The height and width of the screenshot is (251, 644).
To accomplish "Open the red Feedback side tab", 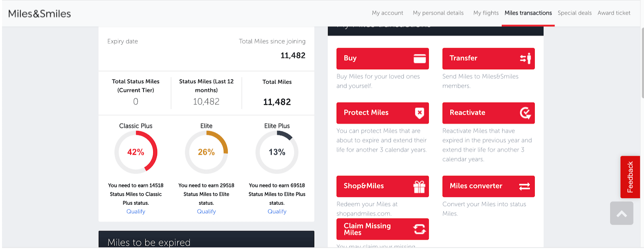I will click(x=630, y=177).
